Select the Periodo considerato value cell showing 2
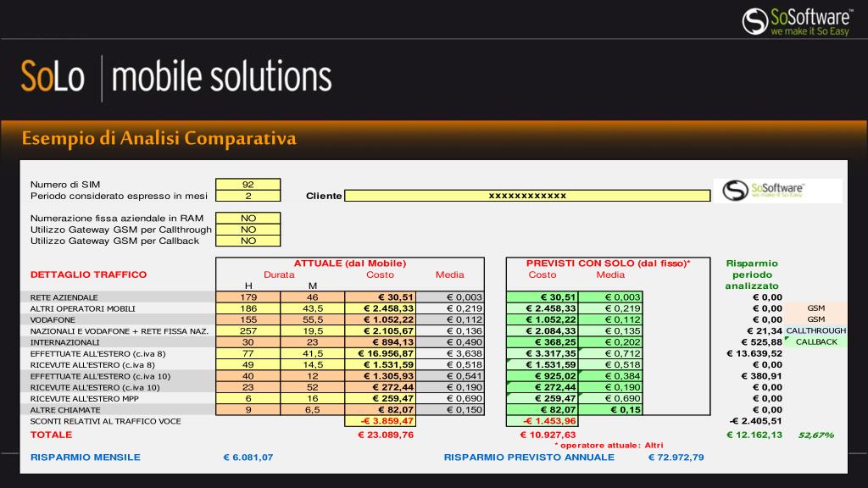 (x=248, y=196)
